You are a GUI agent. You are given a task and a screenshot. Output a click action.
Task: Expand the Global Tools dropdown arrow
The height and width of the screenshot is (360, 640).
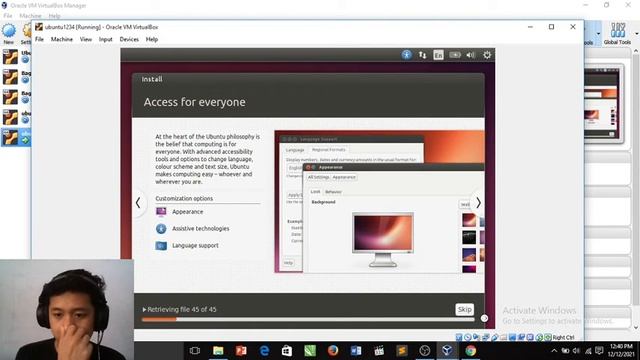coord(636,33)
